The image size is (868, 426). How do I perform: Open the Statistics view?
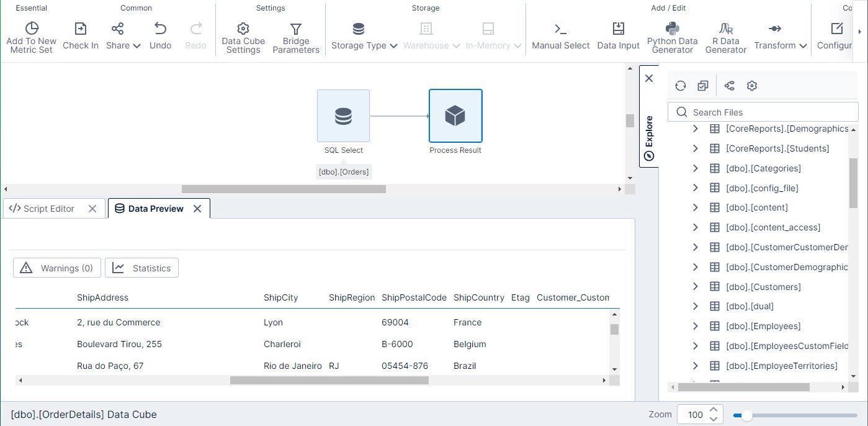tap(141, 268)
